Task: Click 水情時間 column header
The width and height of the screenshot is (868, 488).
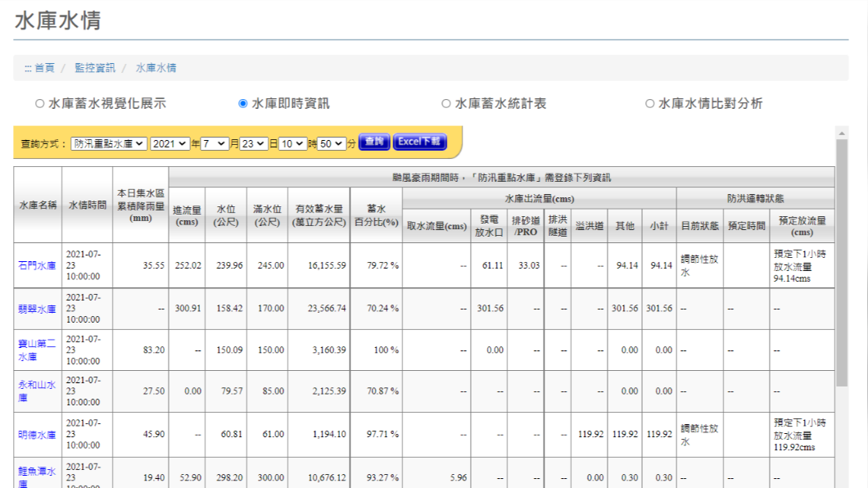Action: pyautogui.click(x=88, y=205)
